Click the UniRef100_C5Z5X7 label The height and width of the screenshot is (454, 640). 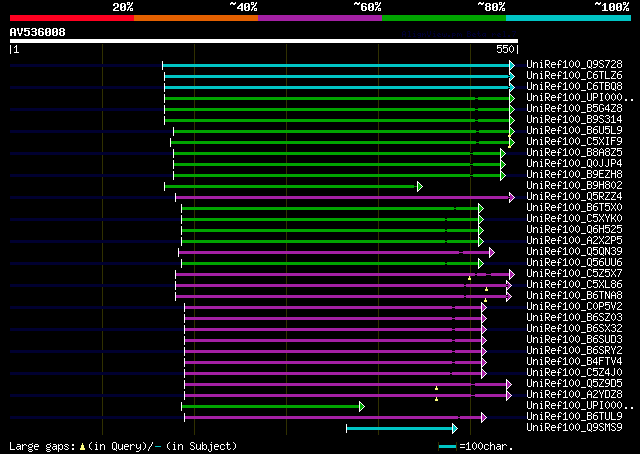(574, 274)
